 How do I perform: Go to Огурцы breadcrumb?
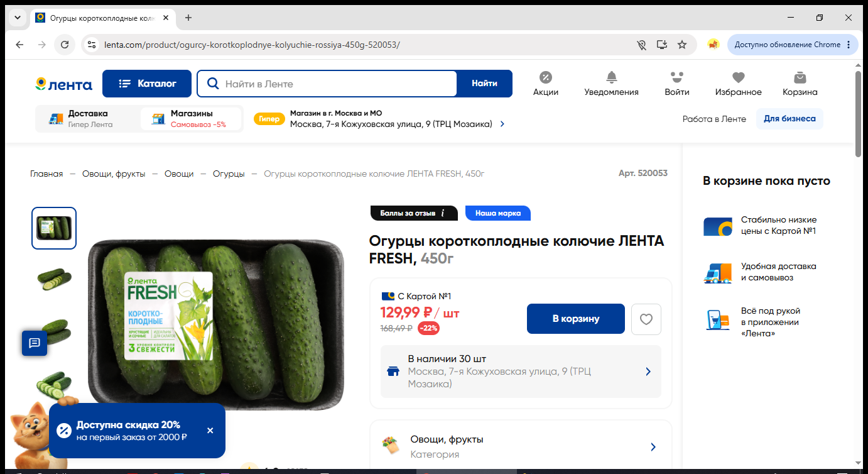229,174
